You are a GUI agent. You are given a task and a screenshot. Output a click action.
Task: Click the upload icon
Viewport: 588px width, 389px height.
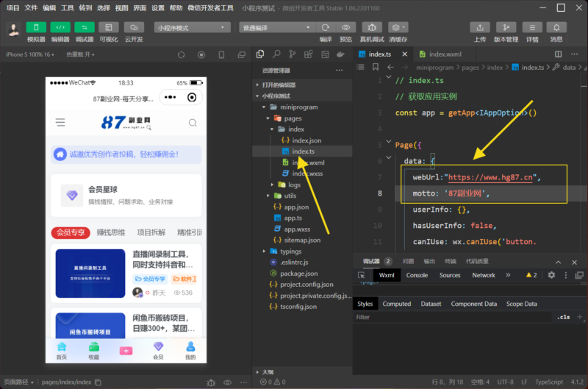[480, 27]
